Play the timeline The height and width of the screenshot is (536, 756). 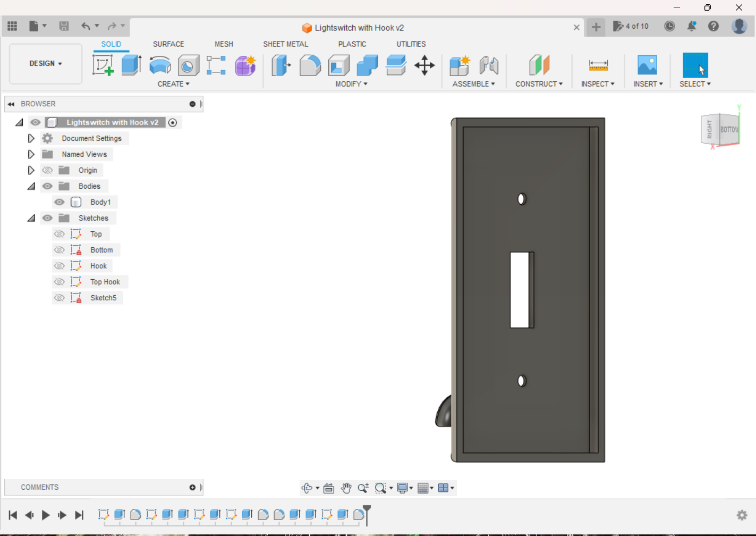tap(46, 515)
